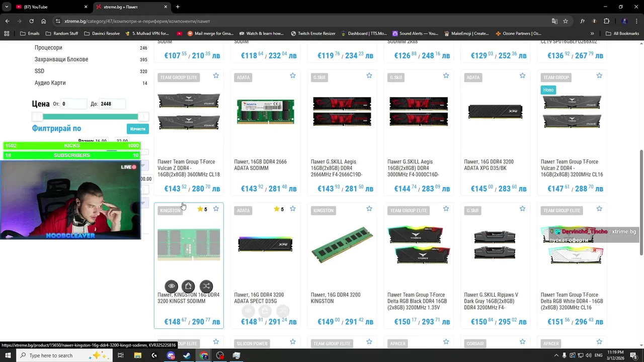Expand the Random Stuff bookmark folder
This screenshot has width=644, height=362.
62,34
